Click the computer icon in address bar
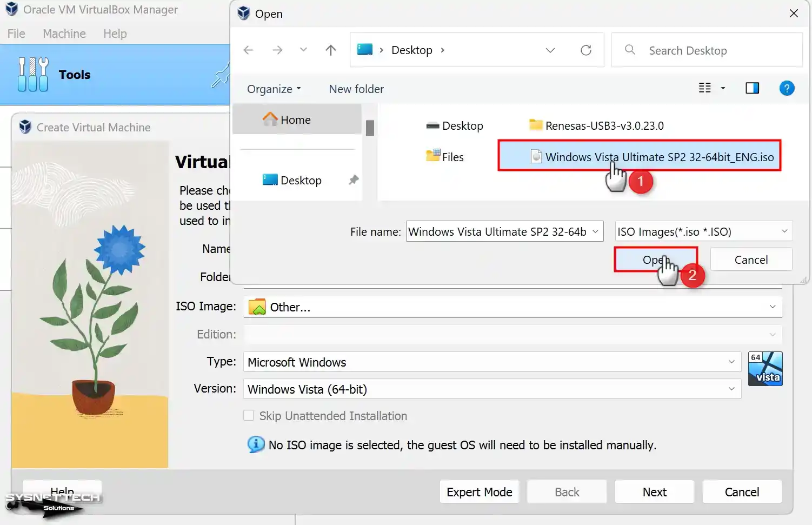This screenshot has width=812, height=525. tap(365, 50)
